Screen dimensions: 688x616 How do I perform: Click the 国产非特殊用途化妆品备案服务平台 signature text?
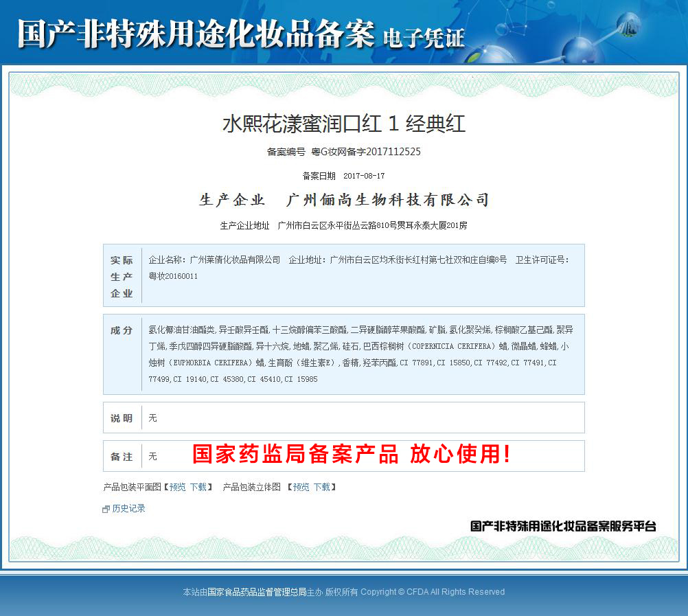(564, 526)
